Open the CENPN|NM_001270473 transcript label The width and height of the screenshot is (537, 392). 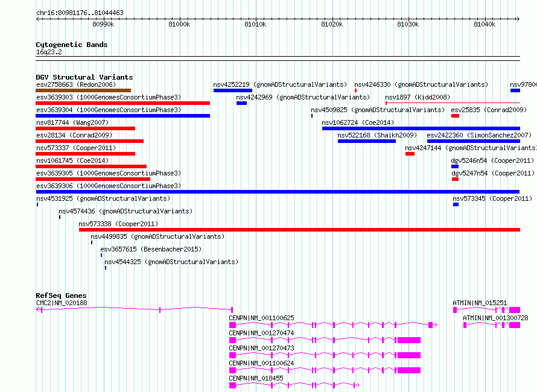point(261,348)
